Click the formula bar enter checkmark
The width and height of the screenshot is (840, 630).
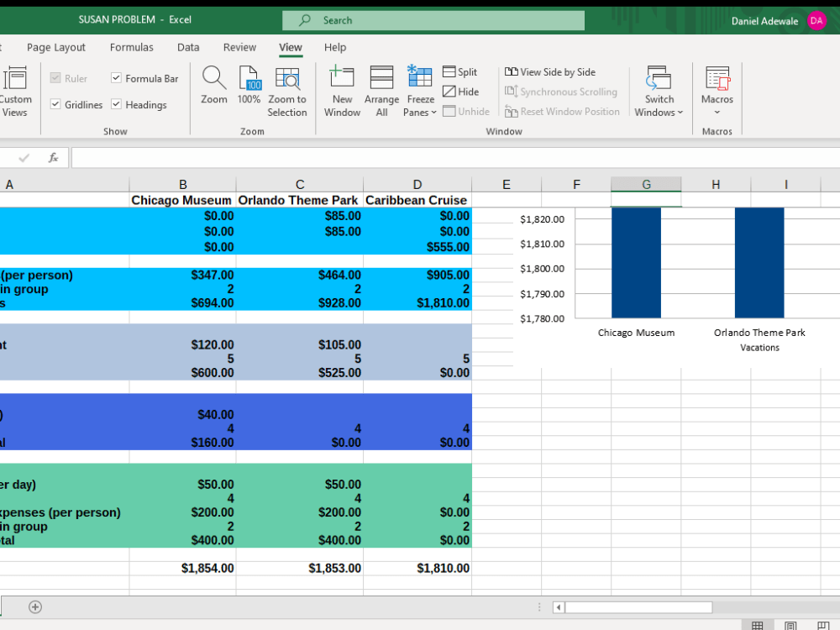(24, 158)
